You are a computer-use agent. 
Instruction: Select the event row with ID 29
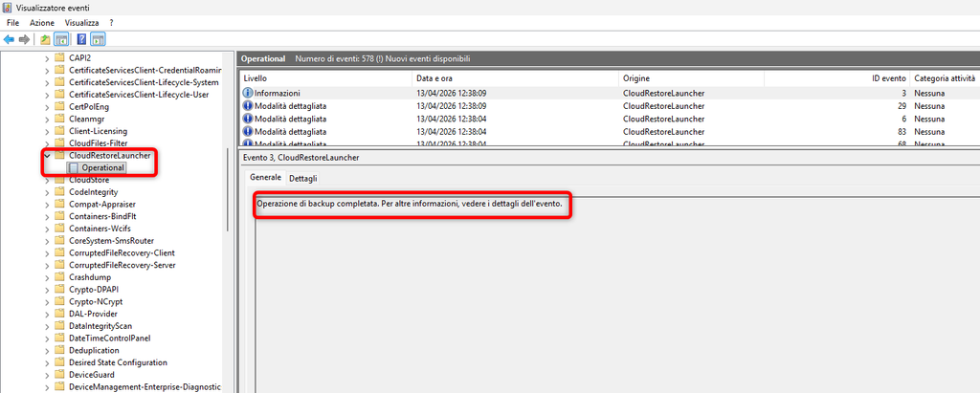click(610, 106)
